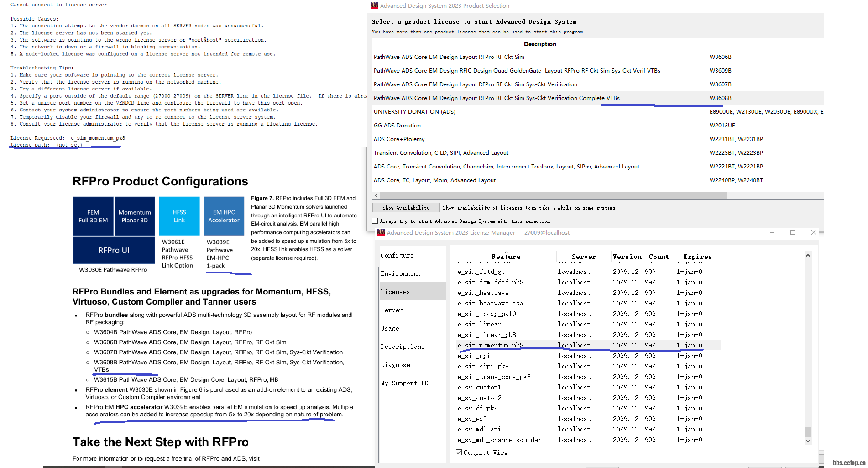868x468 pixels.
Task: Sort licenses by Server column header
Action: coord(584,257)
